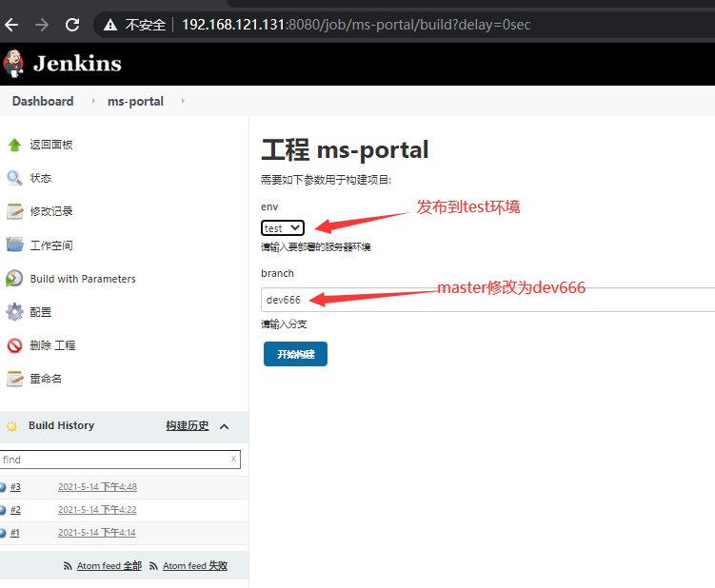Select 重命名 sidebar link
The image size is (715, 588).
click(46, 379)
